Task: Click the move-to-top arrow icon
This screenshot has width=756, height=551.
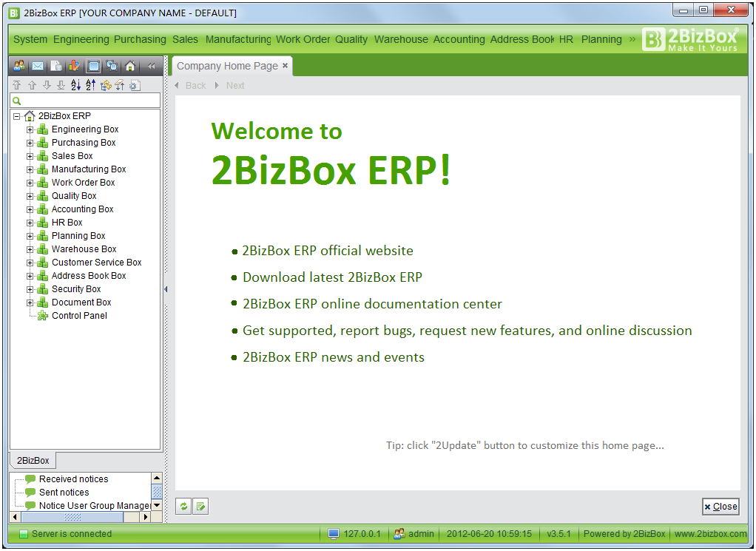Action: [17, 85]
